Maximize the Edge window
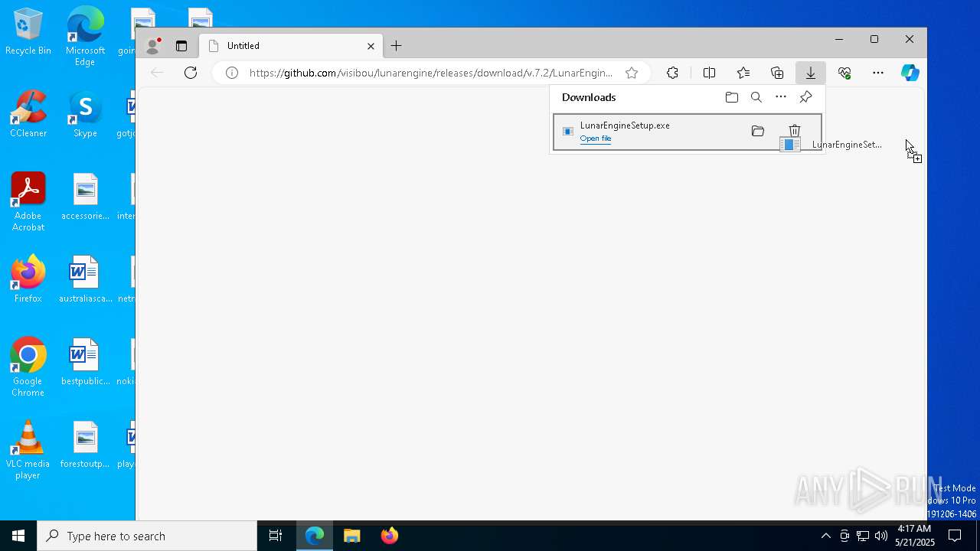This screenshot has width=980, height=551. 874,39
